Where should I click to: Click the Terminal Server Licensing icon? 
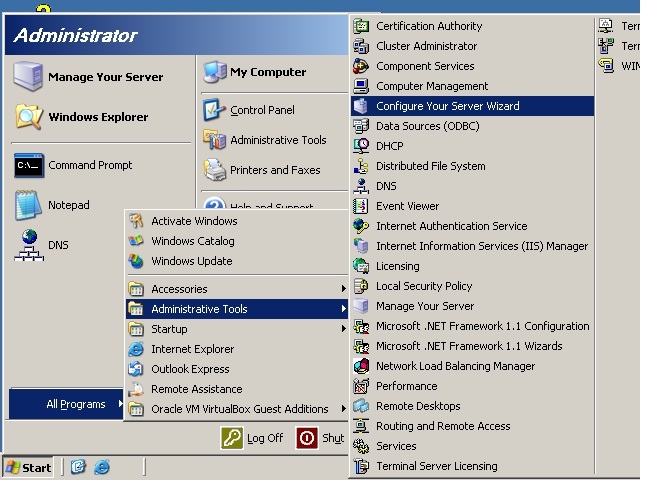[x=361, y=466]
